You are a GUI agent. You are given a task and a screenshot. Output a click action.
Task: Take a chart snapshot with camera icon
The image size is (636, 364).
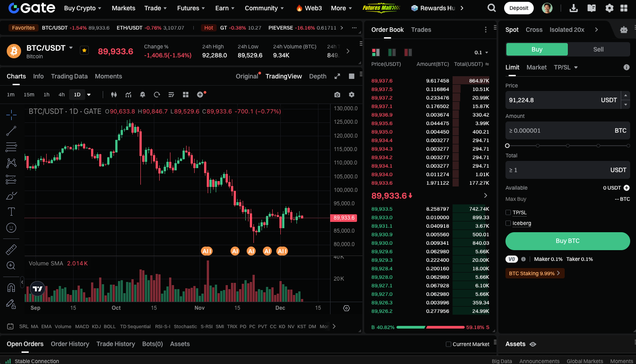337,95
